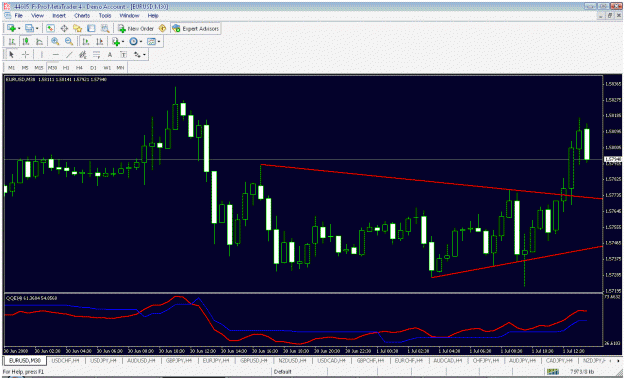Viewport: 625px width, 378px height.
Task: Select the Horizontal Line drawing tool
Action: click(x=55, y=54)
